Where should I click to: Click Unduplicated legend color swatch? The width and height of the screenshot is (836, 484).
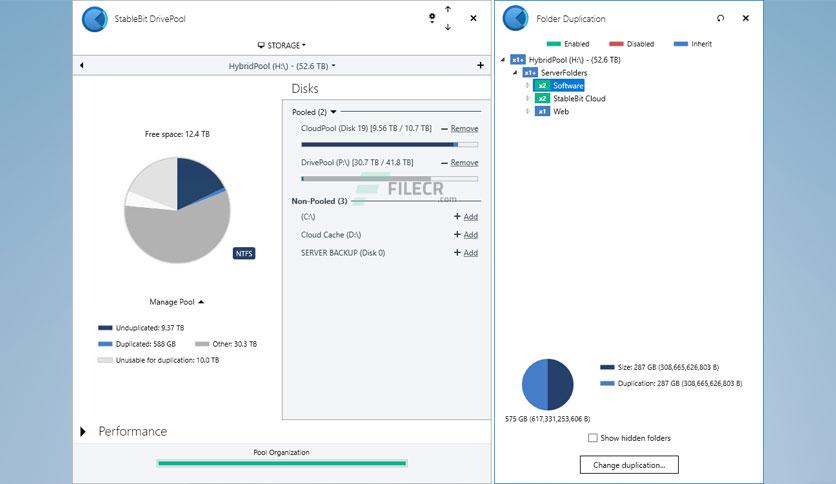click(x=105, y=328)
